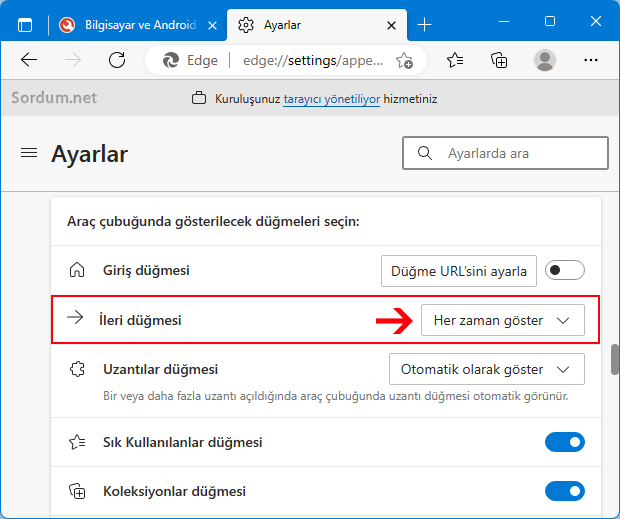Reload the page with refresh icon
The height and width of the screenshot is (519, 620).
[x=117, y=60]
